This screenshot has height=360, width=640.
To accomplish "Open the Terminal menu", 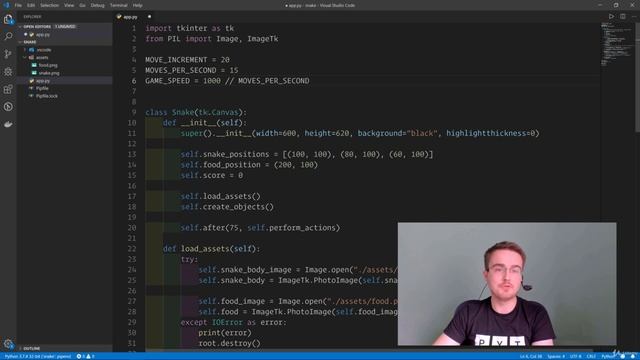I will (119, 5).
